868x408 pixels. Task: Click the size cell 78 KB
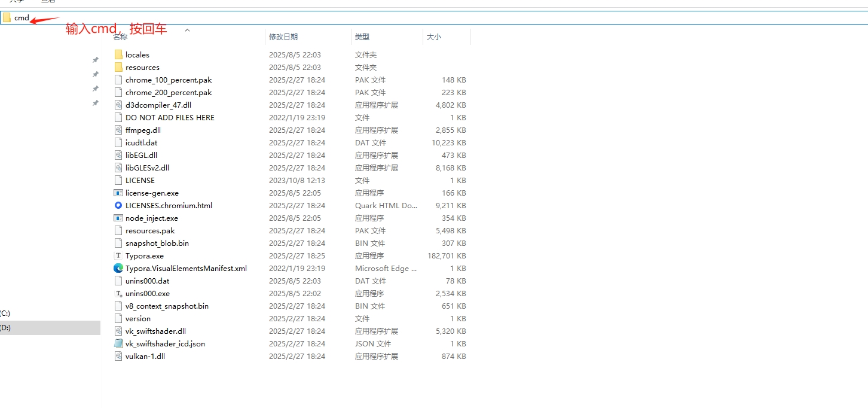[456, 281]
